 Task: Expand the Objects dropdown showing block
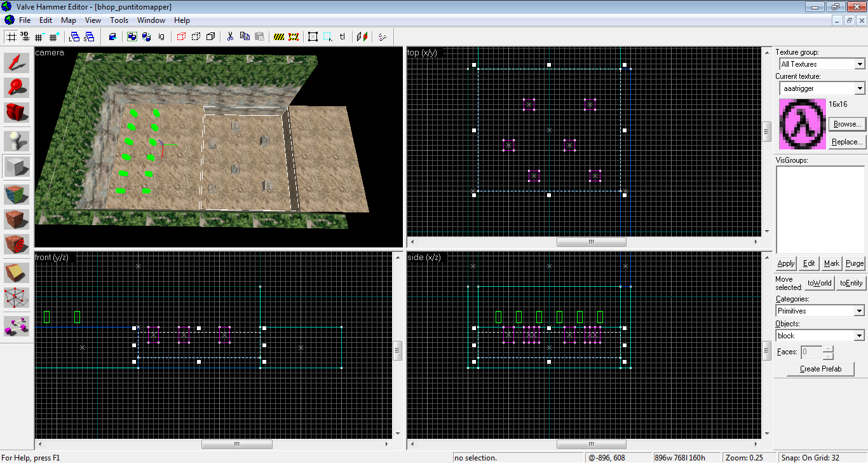(x=860, y=335)
